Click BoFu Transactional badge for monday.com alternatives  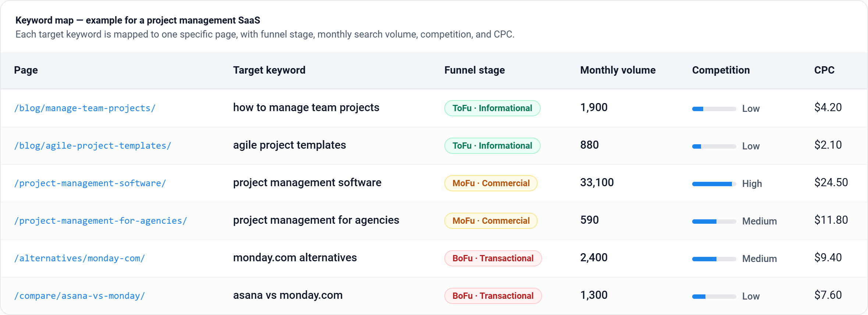tap(493, 258)
